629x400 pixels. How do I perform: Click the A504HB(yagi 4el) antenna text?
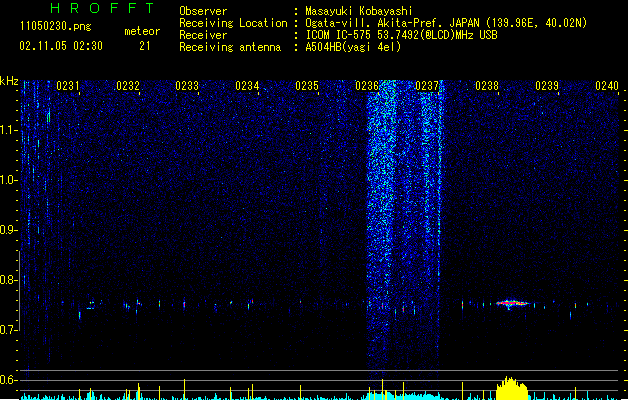click(353, 47)
